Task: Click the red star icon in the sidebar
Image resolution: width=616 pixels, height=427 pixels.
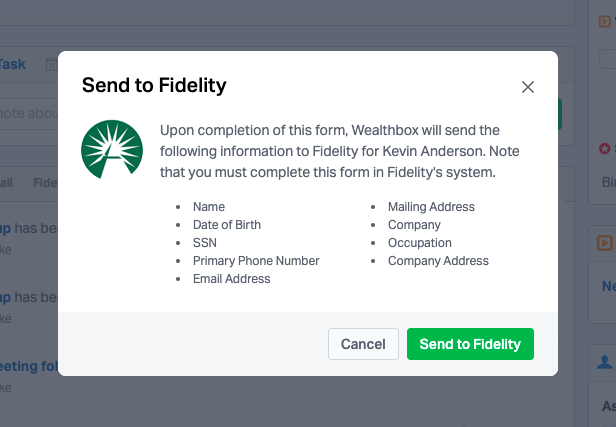Action: (x=604, y=148)
